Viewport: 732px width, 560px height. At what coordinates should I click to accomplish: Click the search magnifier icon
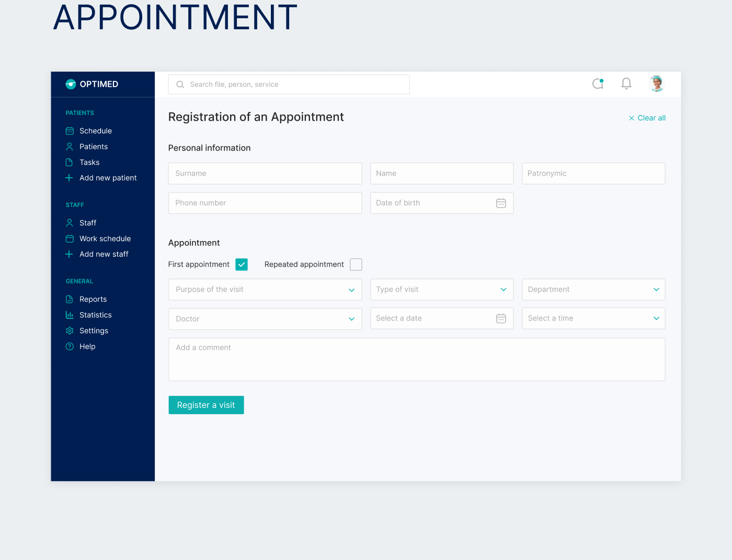coord(180,85)
